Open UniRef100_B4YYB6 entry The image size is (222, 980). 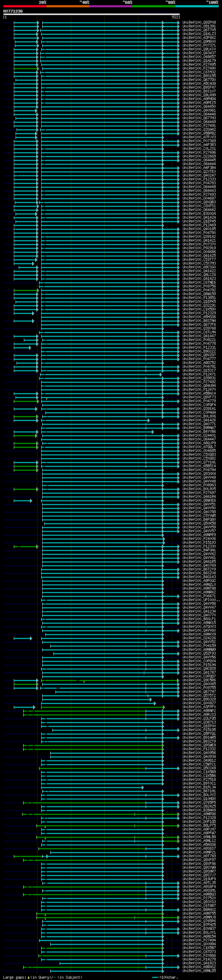click(x=199, y=432)
